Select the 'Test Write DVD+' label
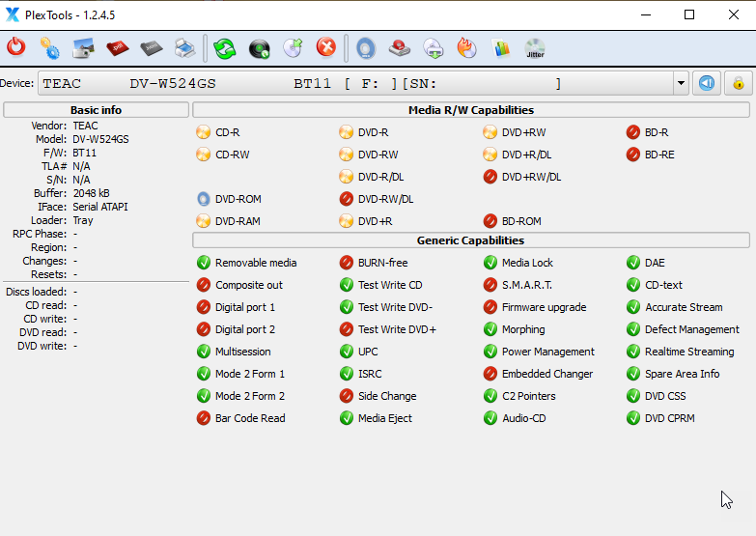Viewport: 756px width, 536px height. click(x=397, y=329)
